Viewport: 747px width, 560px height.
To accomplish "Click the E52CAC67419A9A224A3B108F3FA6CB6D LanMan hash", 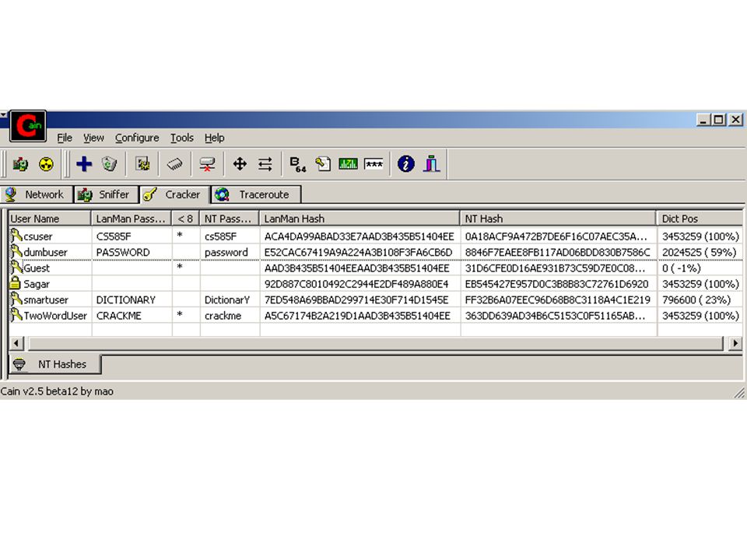I will [358, 252].
